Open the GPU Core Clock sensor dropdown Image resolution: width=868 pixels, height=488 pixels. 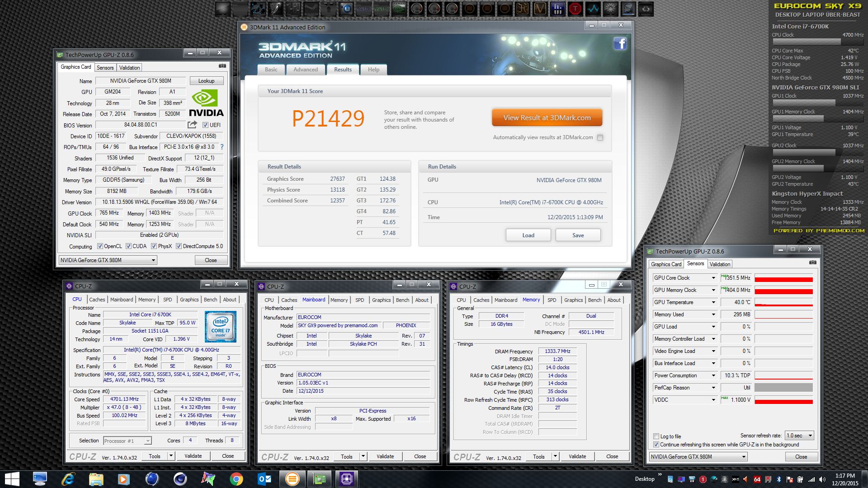point(713,278)
